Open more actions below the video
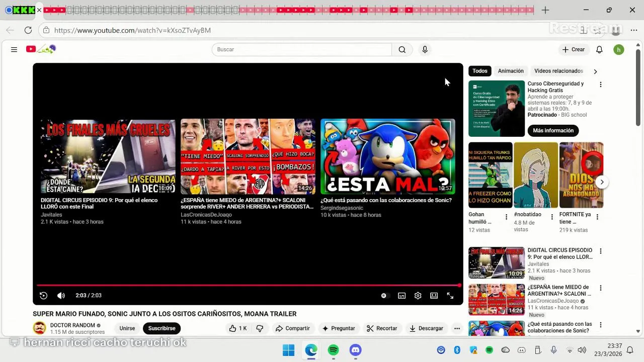The height and width of the screenshot is (362, 644). tap(457, 328)
